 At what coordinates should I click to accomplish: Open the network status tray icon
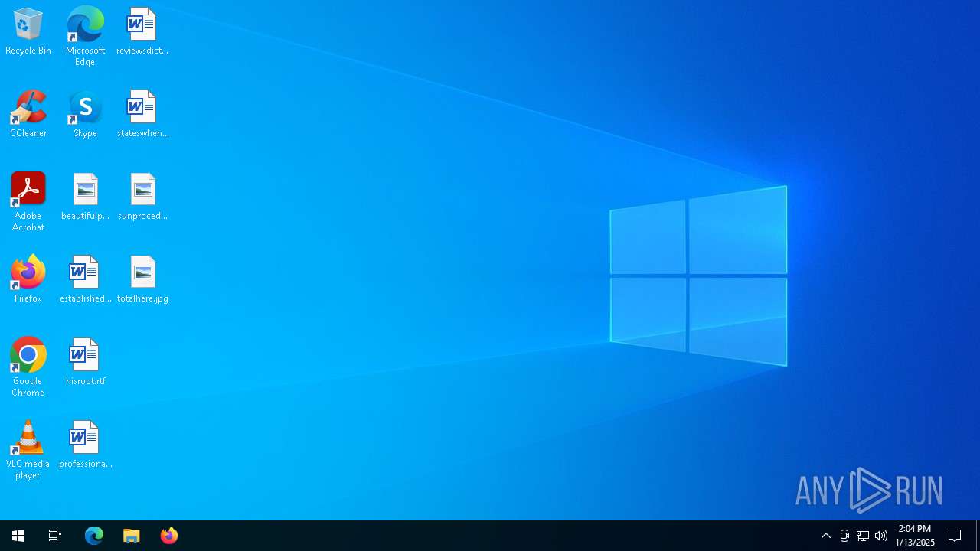pos(863,536)
